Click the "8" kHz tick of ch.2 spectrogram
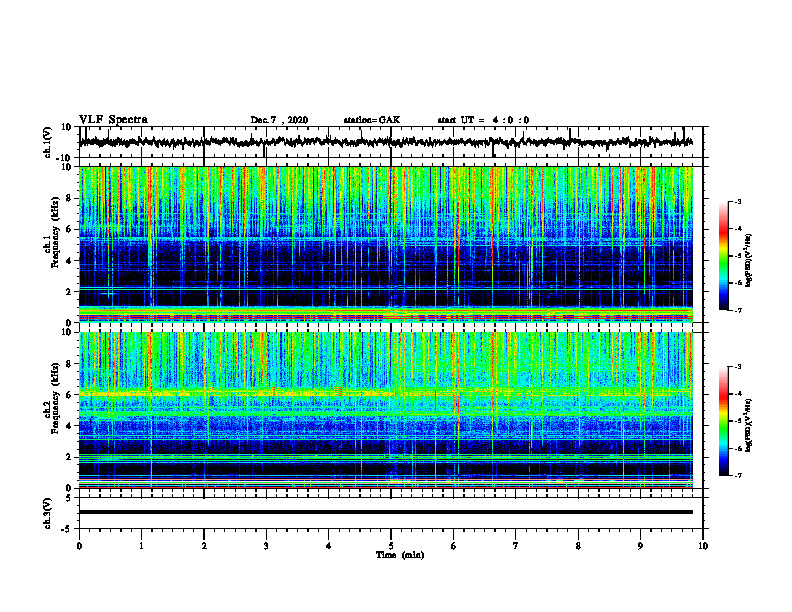 point(70,364)
